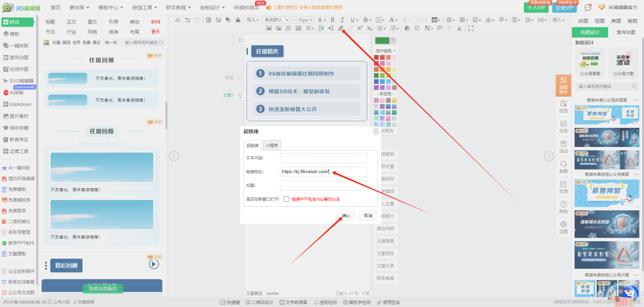Apply superscript formatting (X²)
Image resolution: width=644 pixels, height=307 pixels.
[x=360, y=28]
